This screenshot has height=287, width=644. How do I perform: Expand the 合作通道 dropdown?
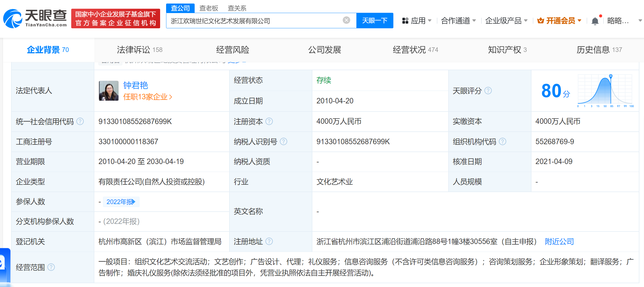[x=474, y=21]
